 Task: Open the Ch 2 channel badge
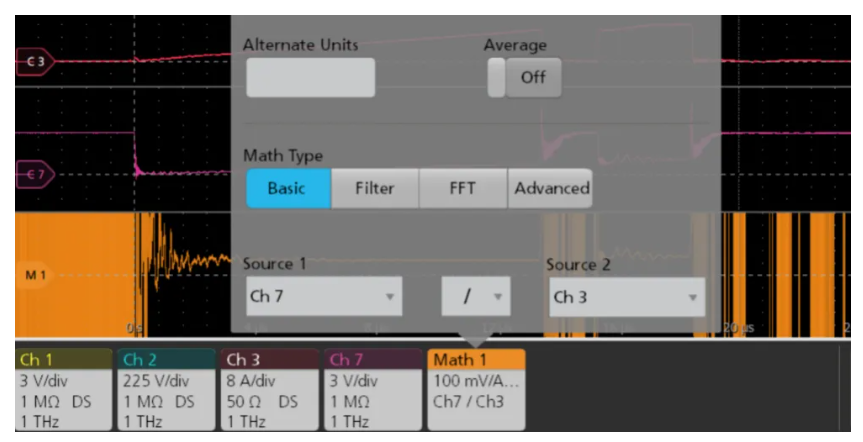(x=166, y=389)
